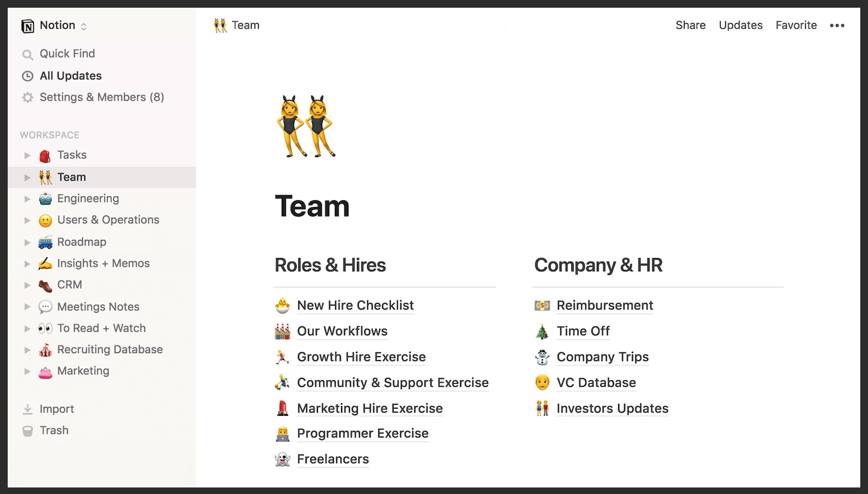Expand the Engineering page disclosure triangle

point(27,199)
